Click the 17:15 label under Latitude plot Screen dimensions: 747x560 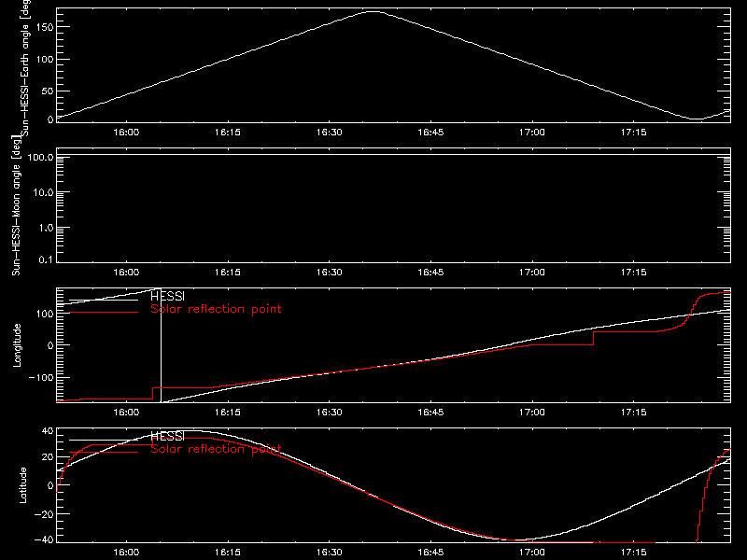634,553
